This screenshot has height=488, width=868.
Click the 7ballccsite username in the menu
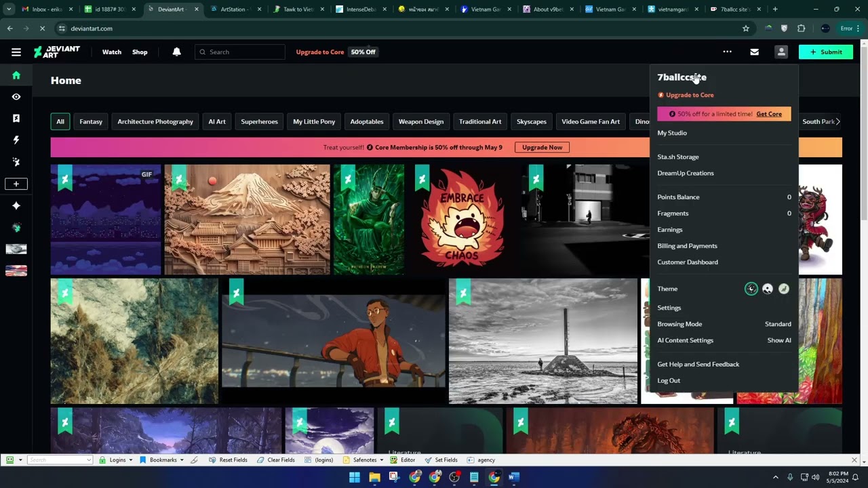coord(682,77)
